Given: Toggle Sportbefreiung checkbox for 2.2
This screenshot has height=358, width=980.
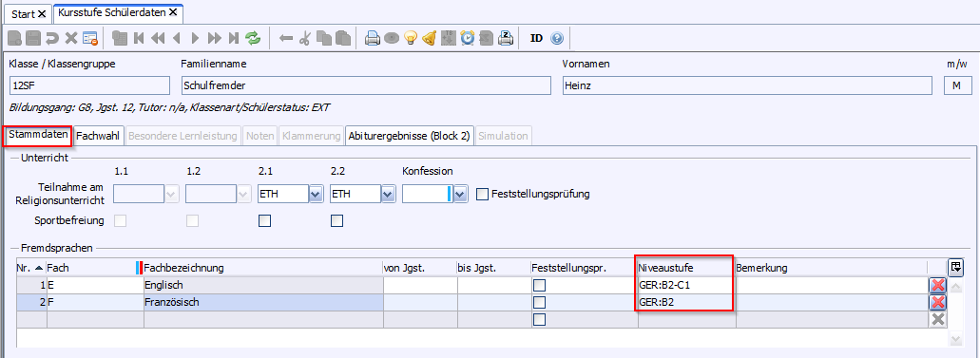Looking at the screenshot, I should click(x=336, y=220).
